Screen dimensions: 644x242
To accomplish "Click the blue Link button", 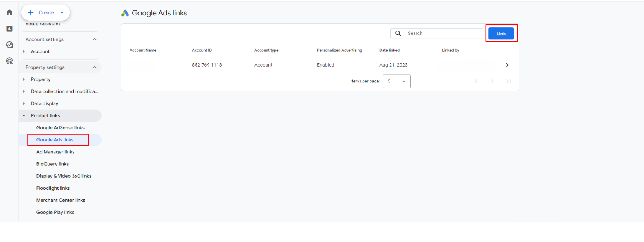I will [501, 34].
